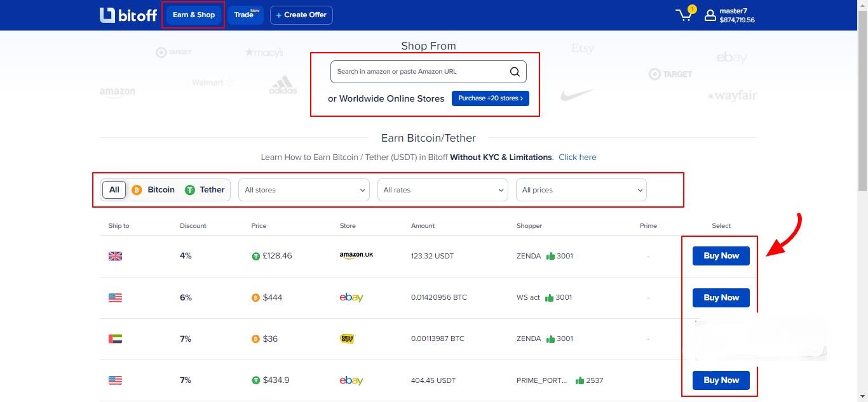Click the search magnifier icon
This screenshot has width=868, height=402.
(515, 72)
